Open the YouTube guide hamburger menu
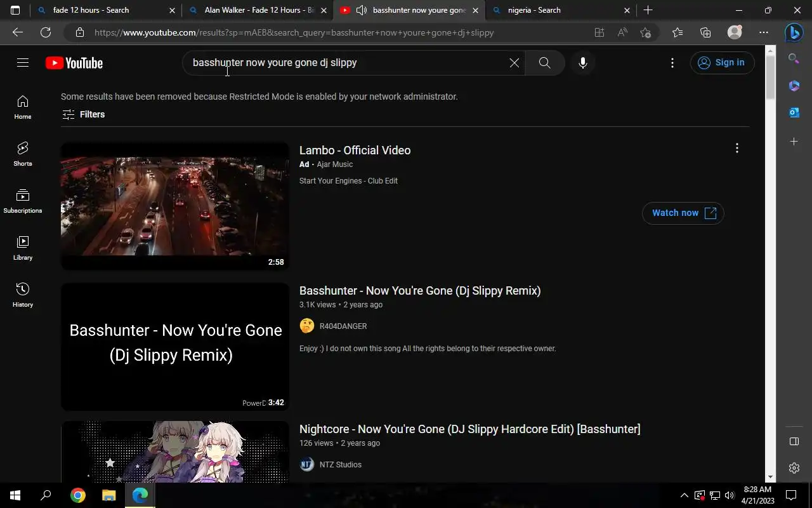Image resolution: width=812 pixels, height=508 pixels. [x=23, y=62]
